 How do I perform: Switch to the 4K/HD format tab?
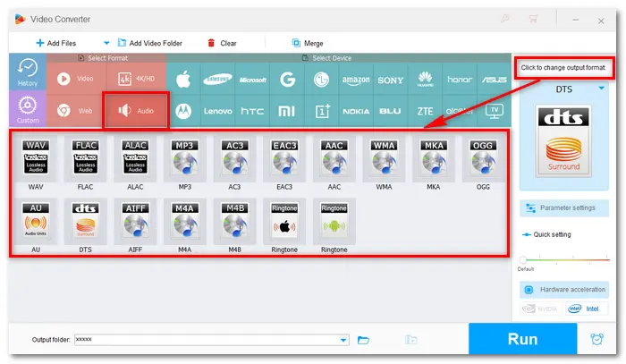click(136, 79)
